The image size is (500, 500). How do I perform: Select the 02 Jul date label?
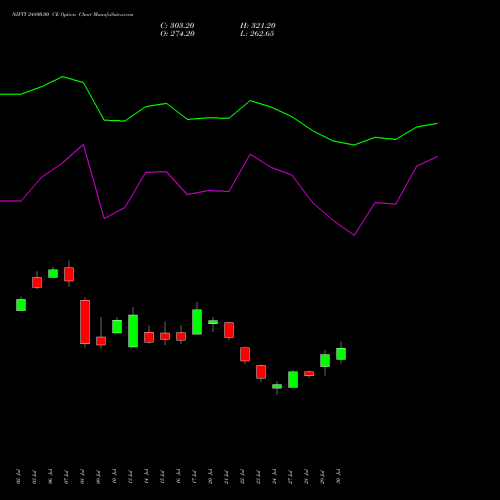click(18, 477)
